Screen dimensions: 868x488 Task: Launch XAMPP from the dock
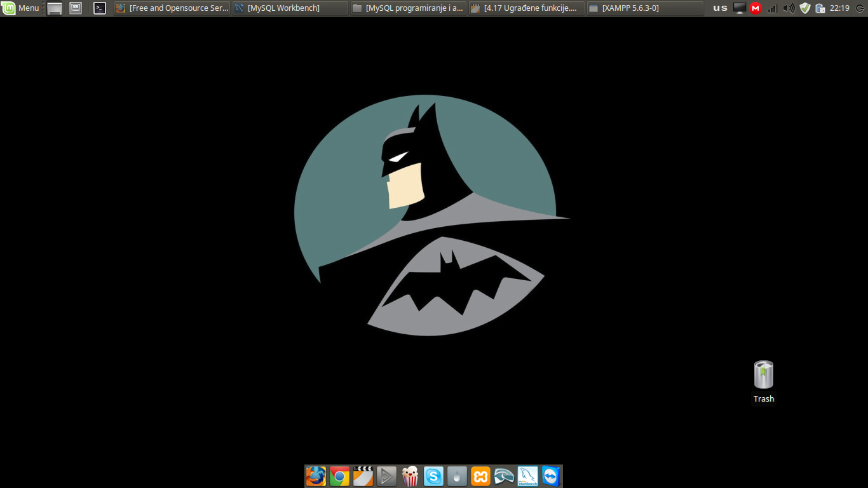point(480,476)
